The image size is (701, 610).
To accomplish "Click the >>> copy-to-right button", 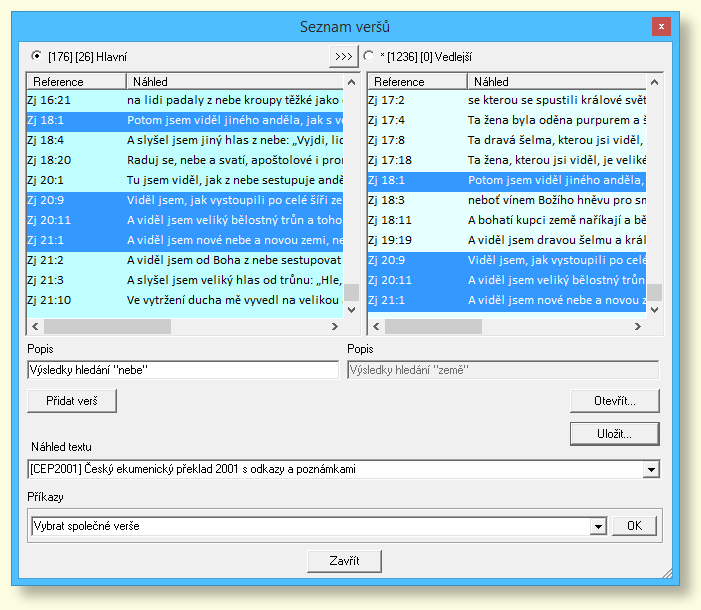I will click(x=343, y=56).
